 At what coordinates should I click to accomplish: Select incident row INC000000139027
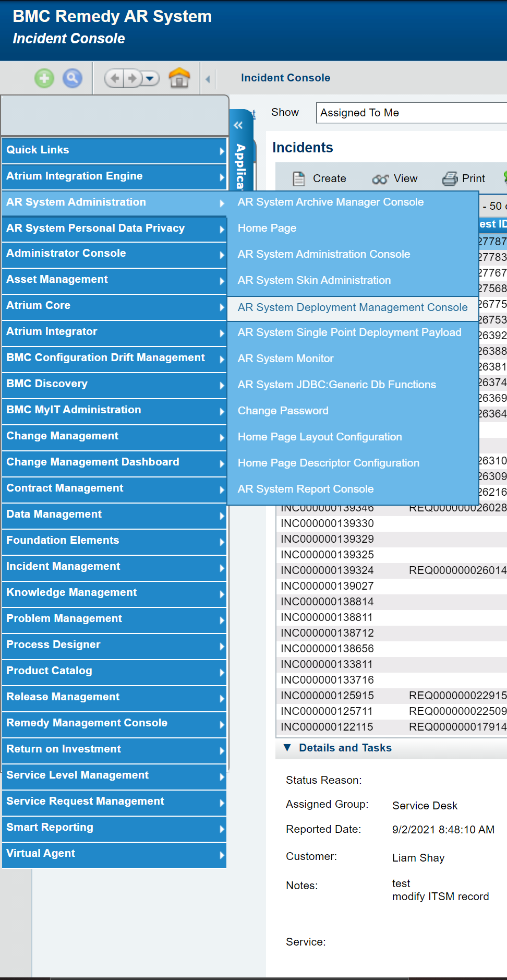[327, 586]
